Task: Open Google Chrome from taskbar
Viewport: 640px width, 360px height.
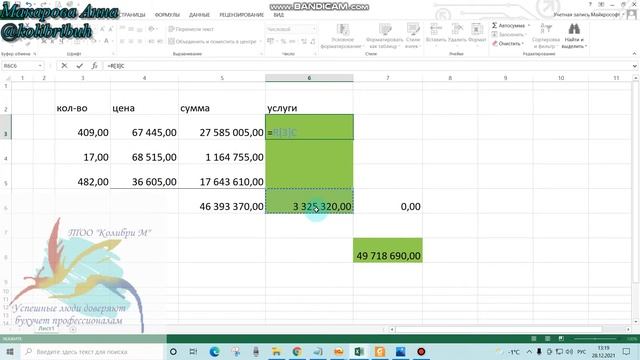Action: coord(297,351)
